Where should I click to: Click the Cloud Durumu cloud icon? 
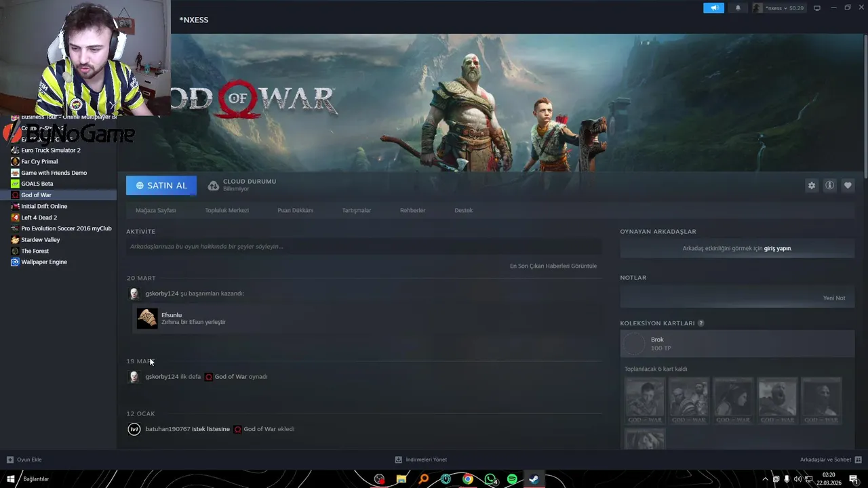[214, 186]
